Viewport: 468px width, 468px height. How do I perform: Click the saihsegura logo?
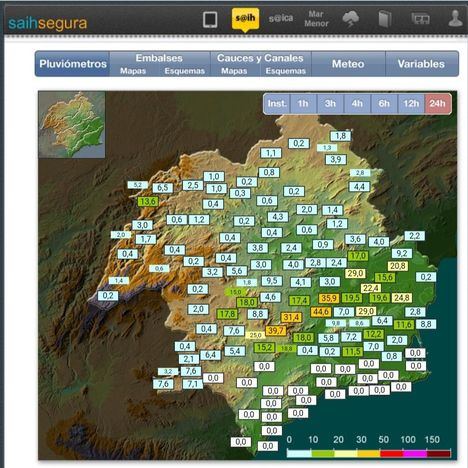click(x=48, y=23)
